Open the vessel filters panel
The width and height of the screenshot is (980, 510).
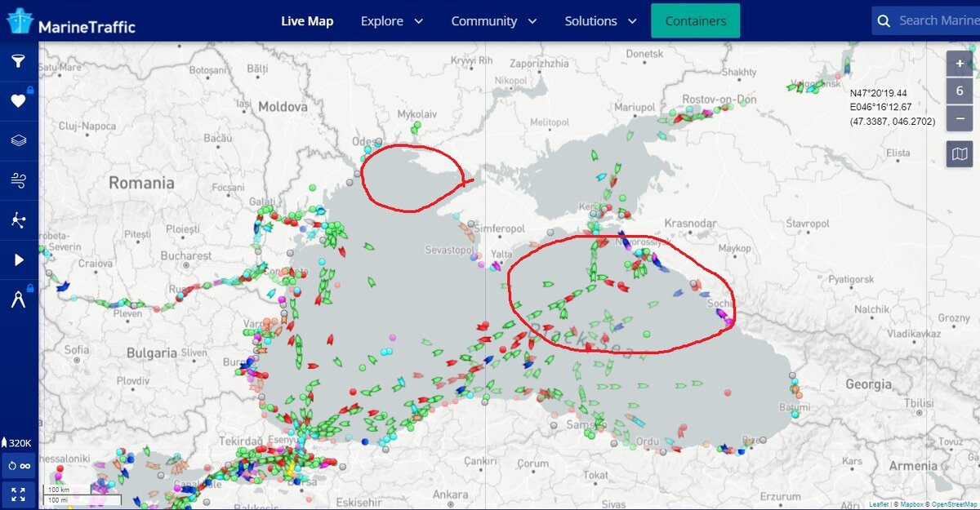(x=18, y=61)
